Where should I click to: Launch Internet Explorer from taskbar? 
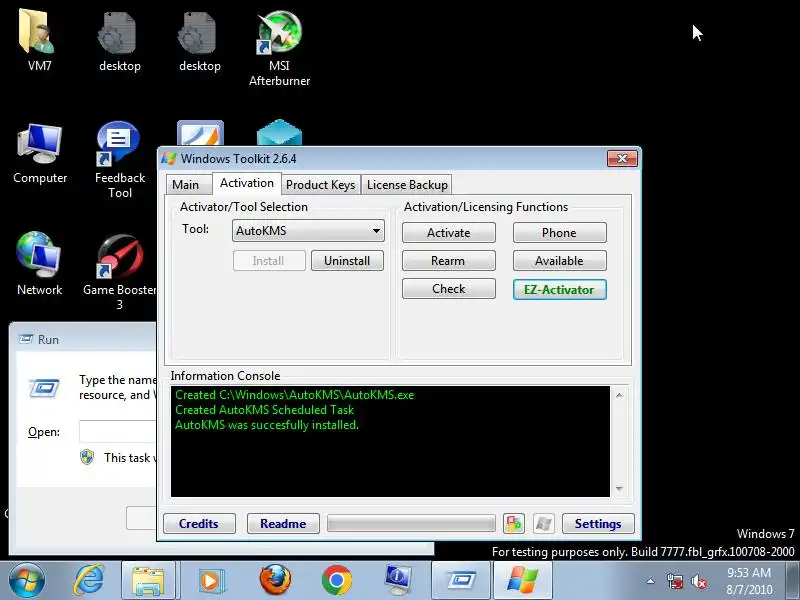click(89, 581)
